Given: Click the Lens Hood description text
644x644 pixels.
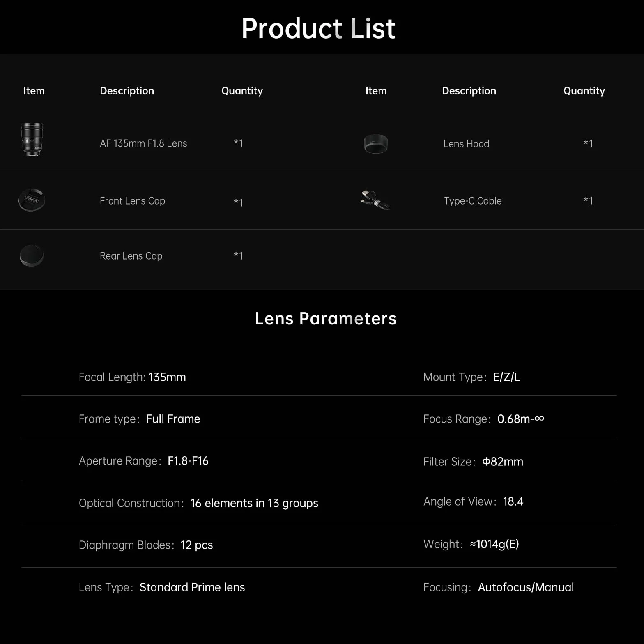Looking at the screenshot, I should (466, 144).
